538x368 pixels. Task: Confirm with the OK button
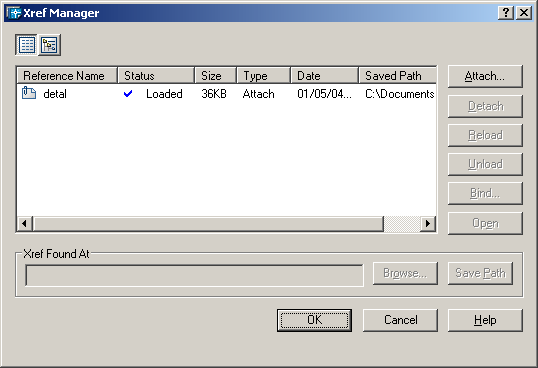coord(314,320)
